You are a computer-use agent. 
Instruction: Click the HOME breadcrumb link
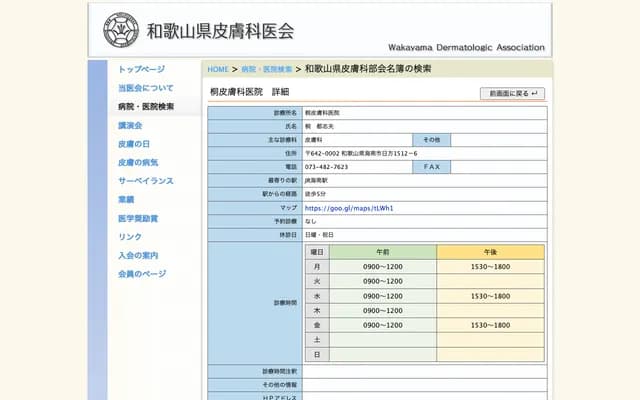click(218, 70)
